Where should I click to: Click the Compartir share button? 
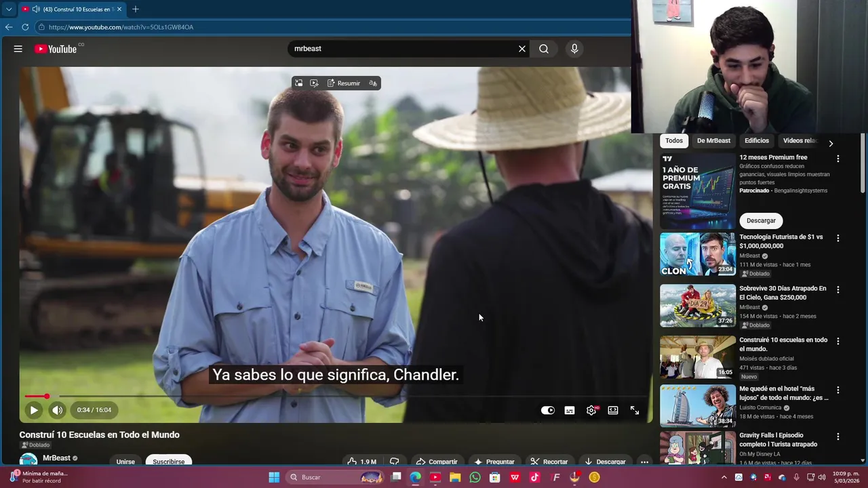tap(437, 462)
